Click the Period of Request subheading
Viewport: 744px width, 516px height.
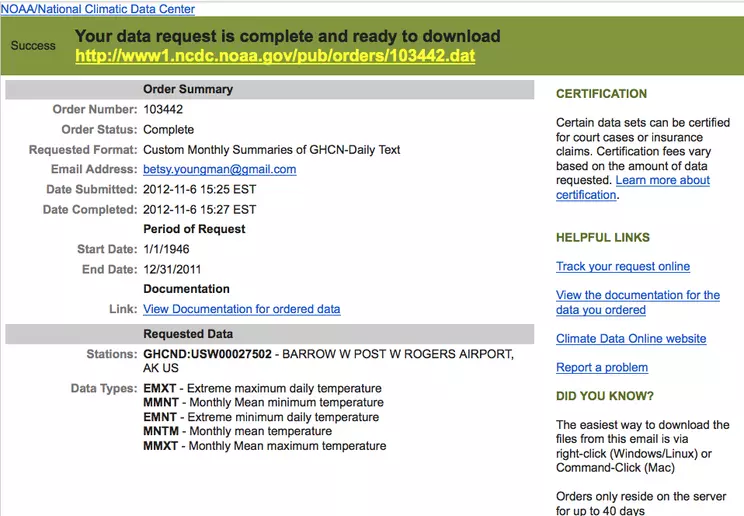(x=194, y=229)
